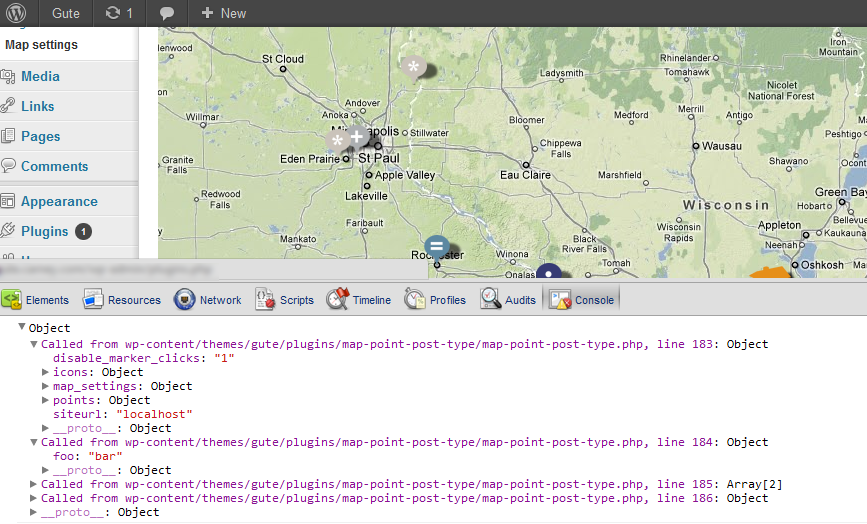This screenshot has height=524, width=867.
Task: Expand the icons Object property
Action: click(46, 372)
